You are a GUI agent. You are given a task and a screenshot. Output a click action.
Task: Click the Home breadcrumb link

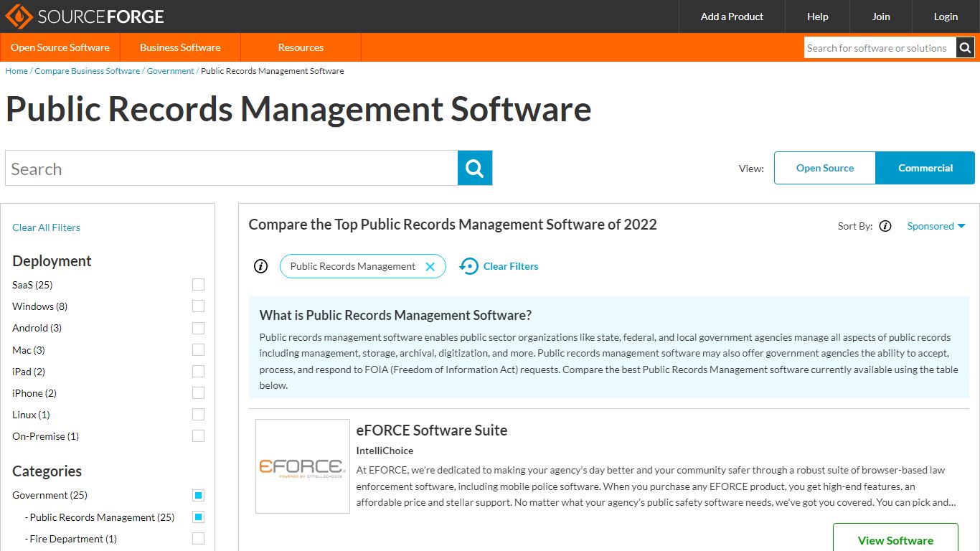[17, 71]
